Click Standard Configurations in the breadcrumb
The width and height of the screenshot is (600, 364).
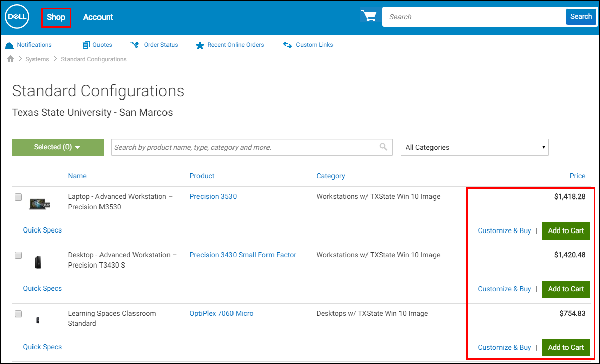point(94,59)
